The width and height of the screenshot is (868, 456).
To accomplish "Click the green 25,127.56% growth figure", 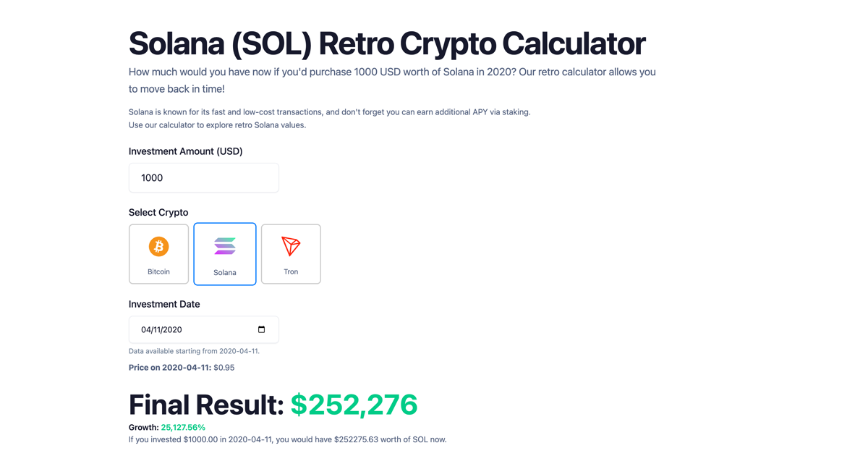I will (x=183, y=428).
